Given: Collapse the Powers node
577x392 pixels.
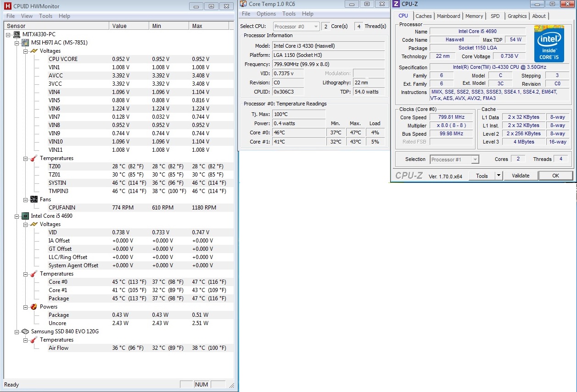Looking at the screenshot, I should [x=26, y=307].
